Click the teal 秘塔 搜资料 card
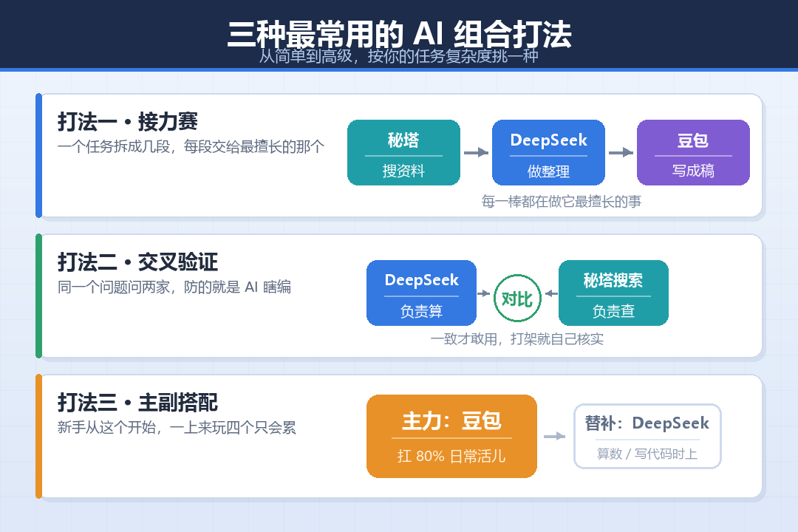Screen dimensions: 798x532 coord(403,153)
